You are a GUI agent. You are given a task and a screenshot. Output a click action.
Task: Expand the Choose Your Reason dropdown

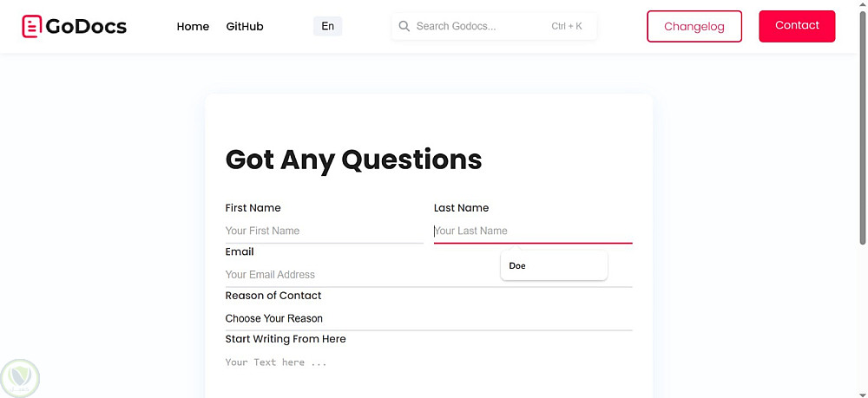[427, 318]
